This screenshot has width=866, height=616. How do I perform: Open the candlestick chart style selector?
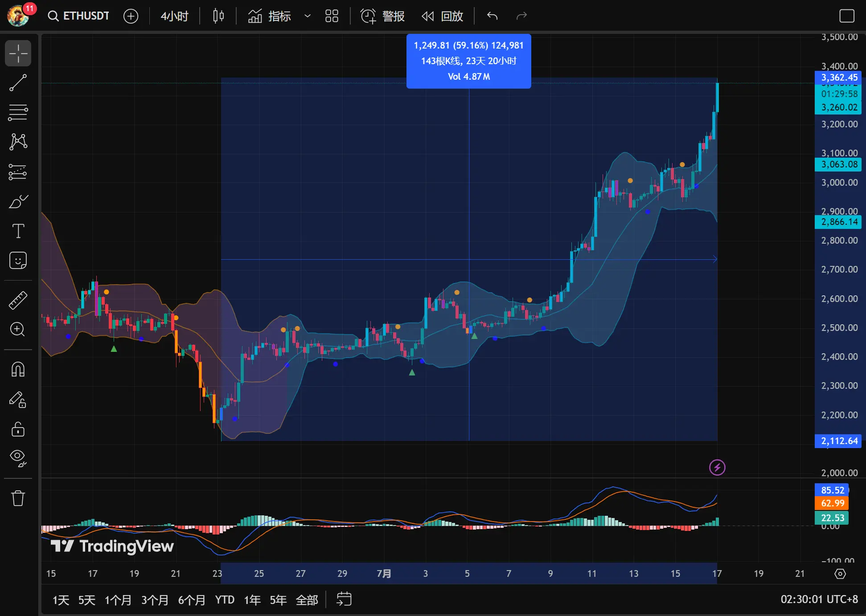coord(218,16)
